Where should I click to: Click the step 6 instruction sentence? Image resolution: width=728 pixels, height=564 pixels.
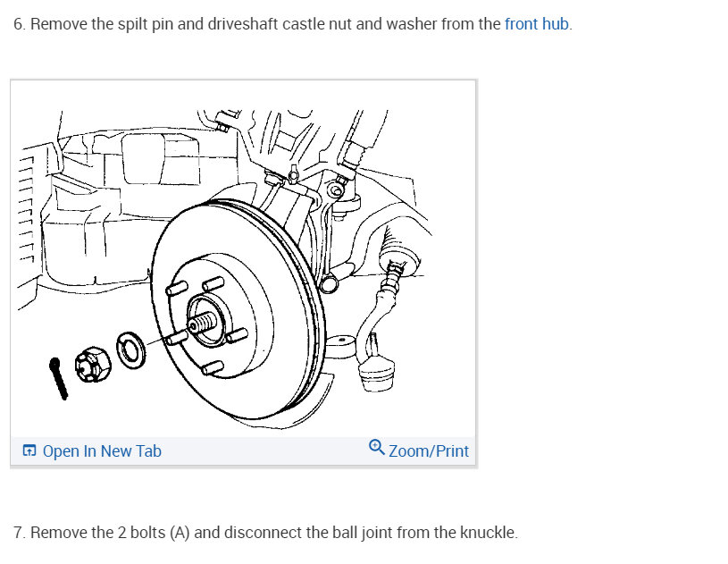click(292, 24)
